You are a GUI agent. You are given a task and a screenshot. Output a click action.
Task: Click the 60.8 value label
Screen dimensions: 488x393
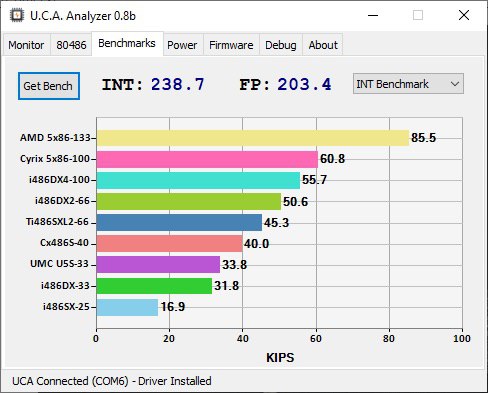332,159
